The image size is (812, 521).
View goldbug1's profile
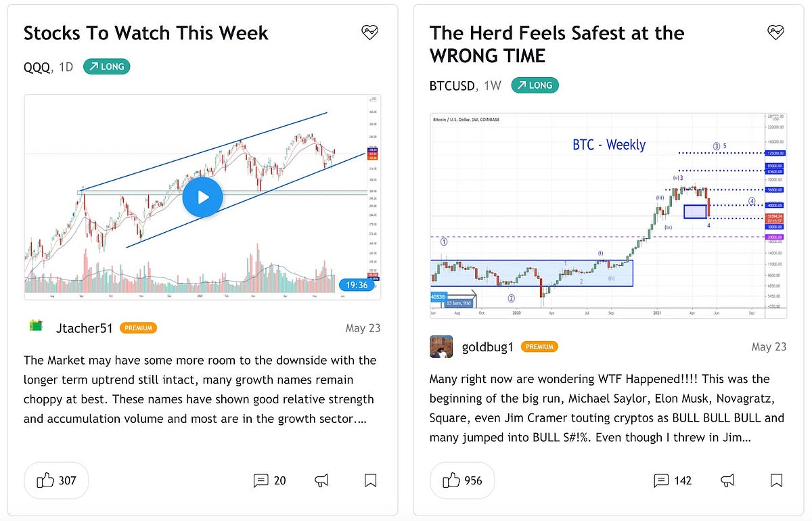[488, 346]
